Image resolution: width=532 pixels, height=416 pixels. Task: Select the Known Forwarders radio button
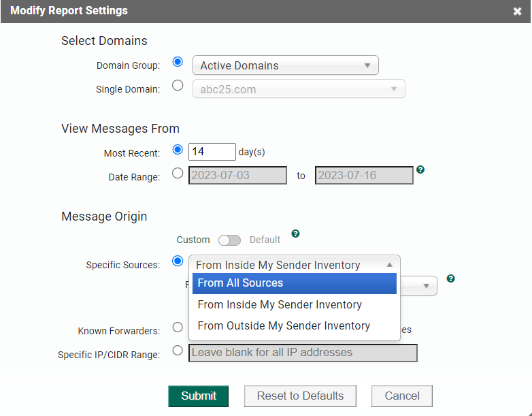coord(178,327)
